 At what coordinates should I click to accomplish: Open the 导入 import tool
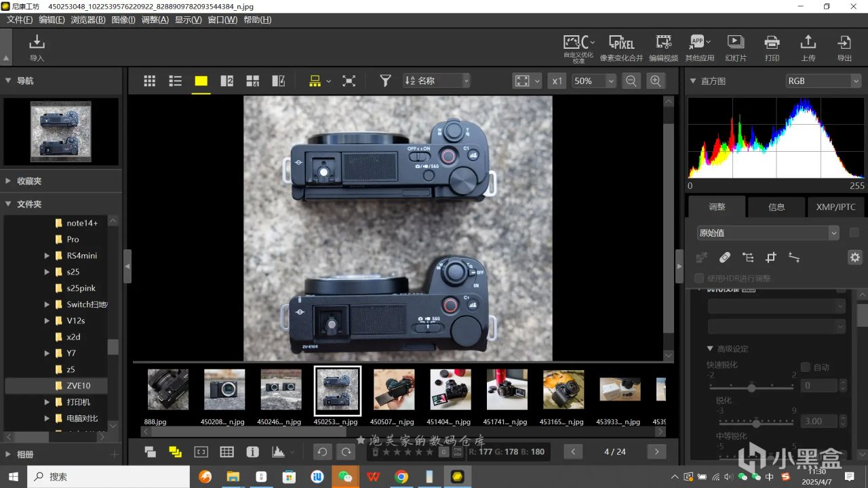pyautogui.click(x=37, y=47)
